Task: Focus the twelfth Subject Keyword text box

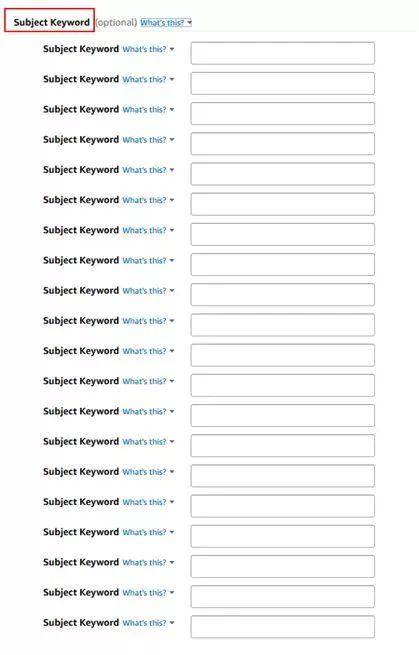Action: (282, 385)
